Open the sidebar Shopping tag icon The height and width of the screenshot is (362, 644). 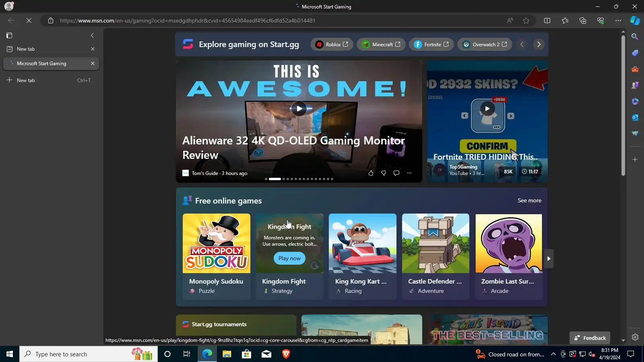635,53
